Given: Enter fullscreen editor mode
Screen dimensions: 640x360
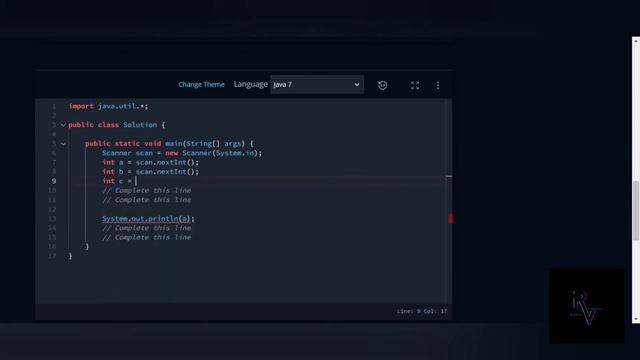Looking at the screenshot, I should (415, 85).
